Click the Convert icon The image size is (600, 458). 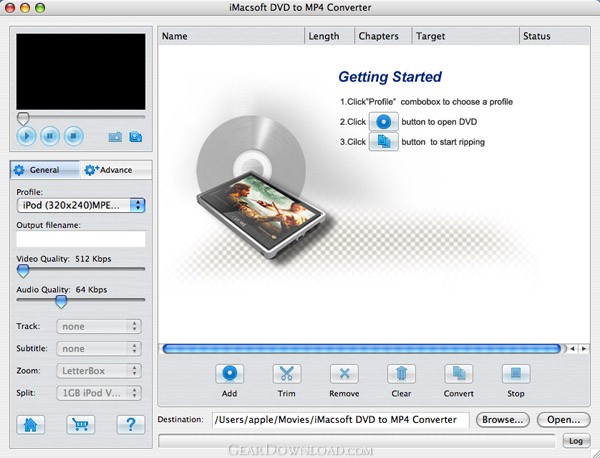click(x=458, y=373)
